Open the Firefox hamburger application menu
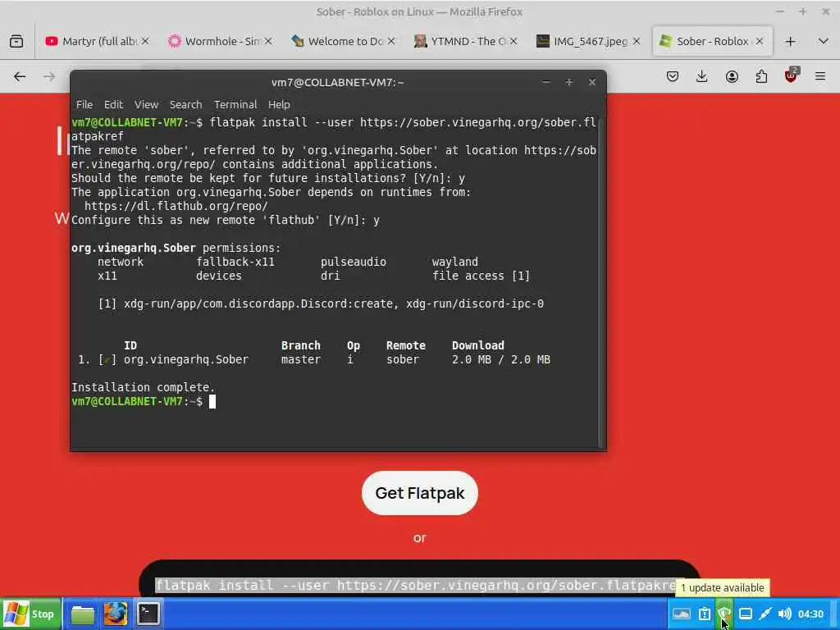Image resolution: width=840 pixels, height=630 pixels. click(x=820, y=76)
